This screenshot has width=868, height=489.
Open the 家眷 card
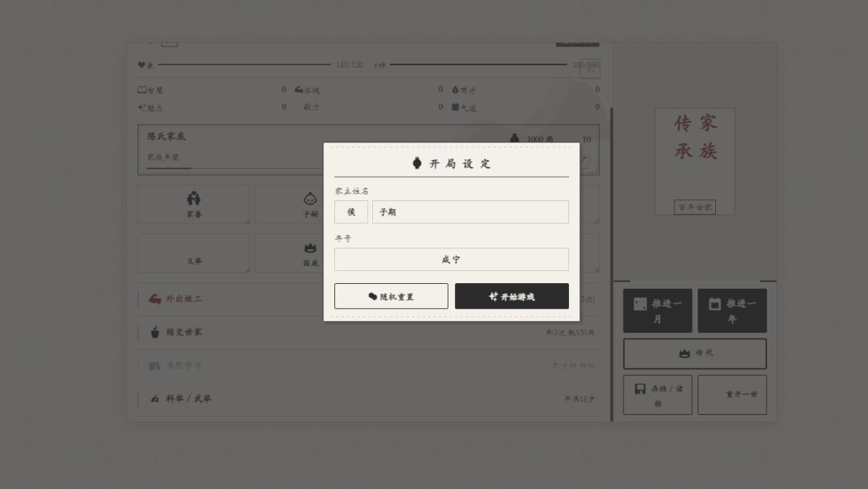coord(194,204)
